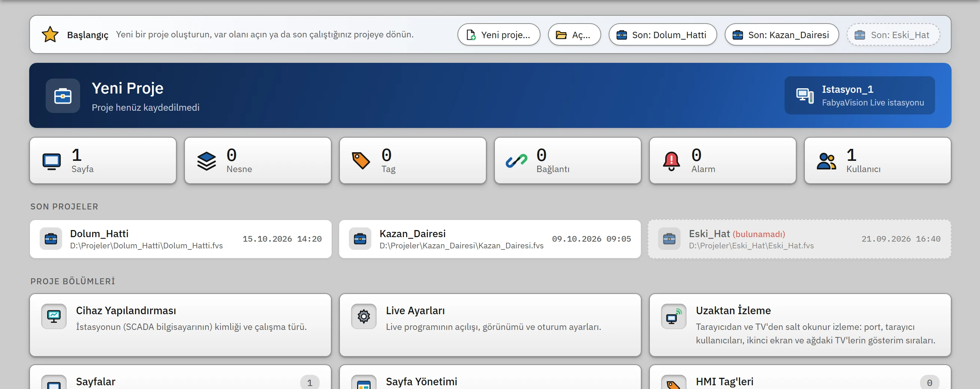Open the HMI Tag'leri section
The width and height of the screenshot is (980, 389).
(800, 377)
